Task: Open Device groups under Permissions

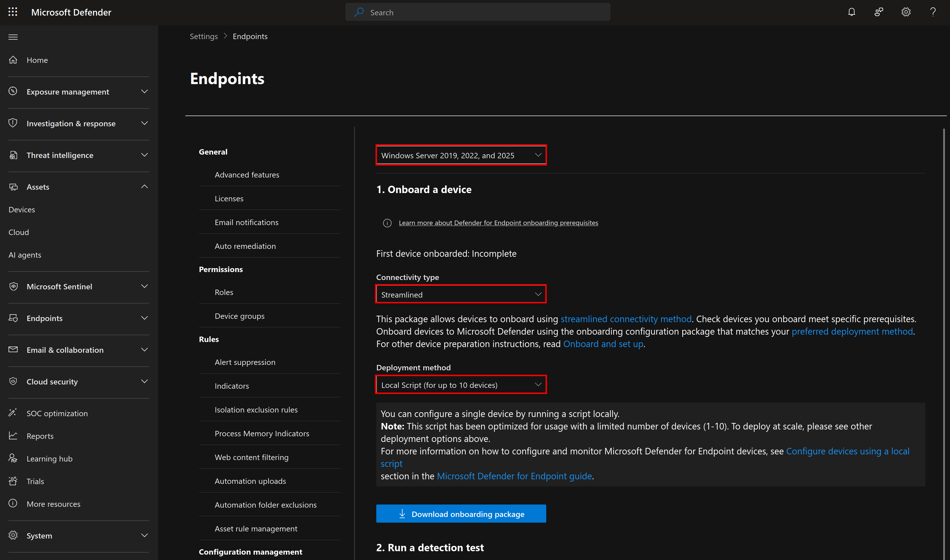Action: (239, 316)
